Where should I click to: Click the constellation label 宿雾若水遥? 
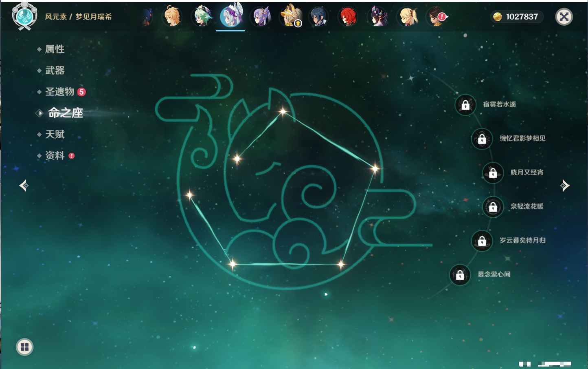(x=500, y=104)
